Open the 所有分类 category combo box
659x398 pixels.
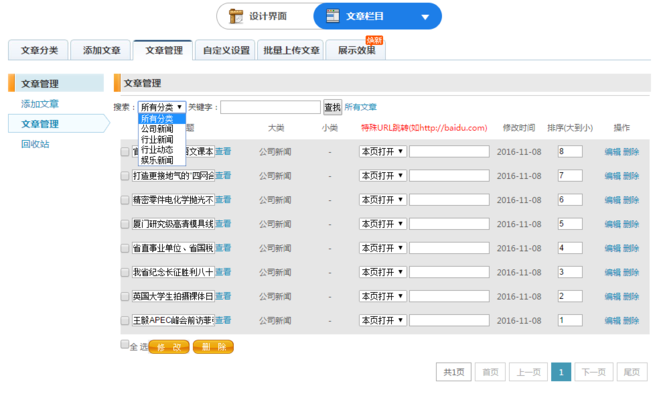[x=162, y=107]
